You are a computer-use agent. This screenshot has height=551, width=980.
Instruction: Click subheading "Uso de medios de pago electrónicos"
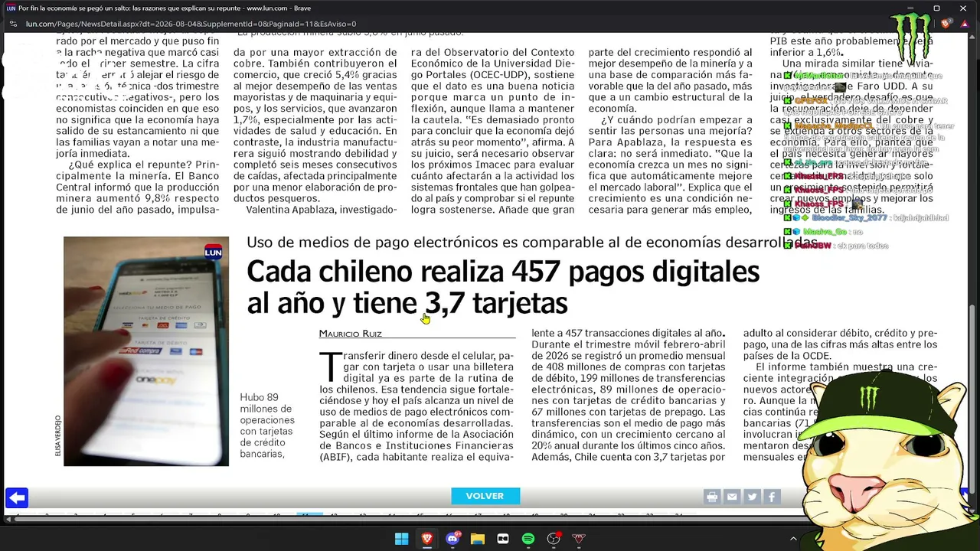[x=371, y=243]
